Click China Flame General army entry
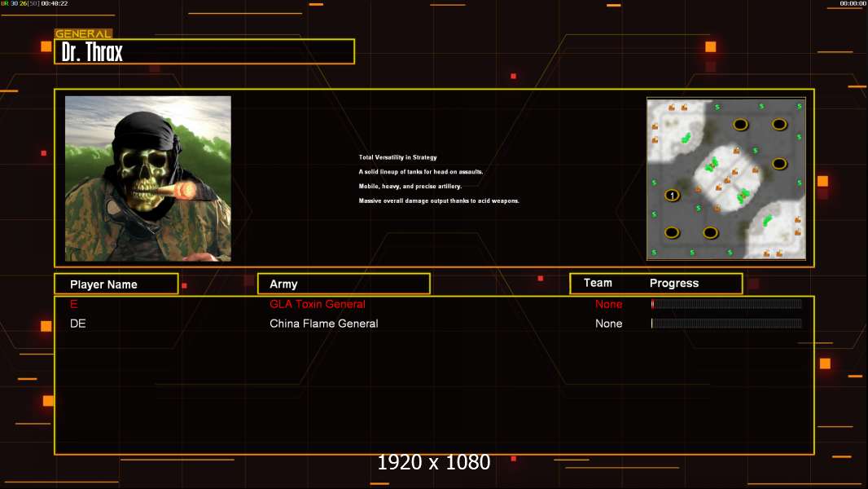Image resolution: width=868 pixels, height=489 pixels. pyautogui.click(x=324, y=324)
